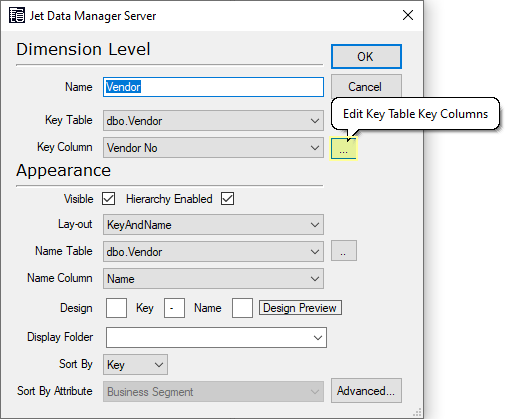
Task: Expand the Lay-out KeyAndName dropdown
Action: point(213,225)
